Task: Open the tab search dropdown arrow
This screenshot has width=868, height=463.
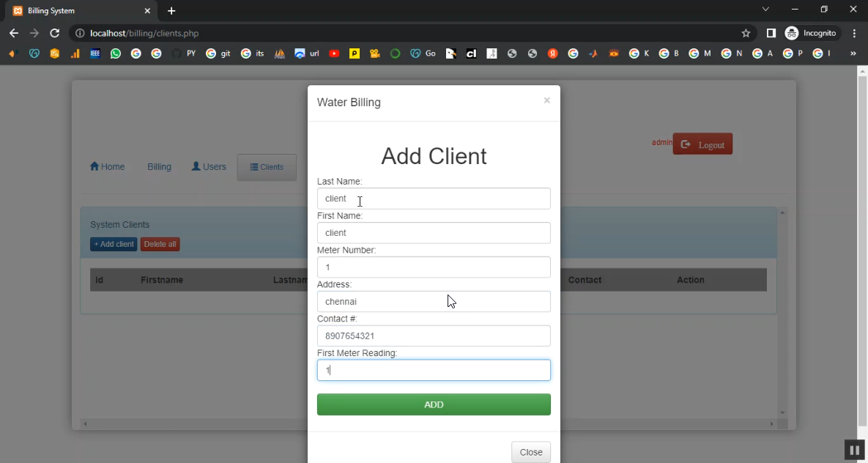Action: [x=765, y=9]
